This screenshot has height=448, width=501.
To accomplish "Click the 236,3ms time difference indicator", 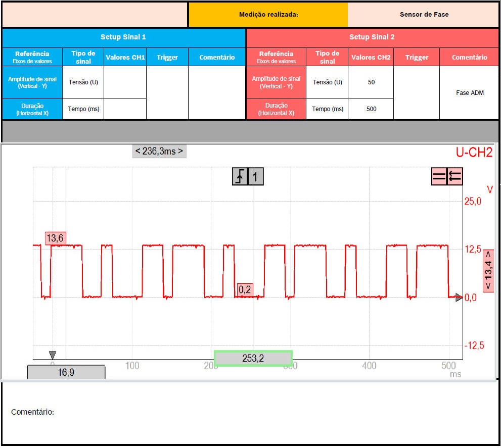I will 159,151.
